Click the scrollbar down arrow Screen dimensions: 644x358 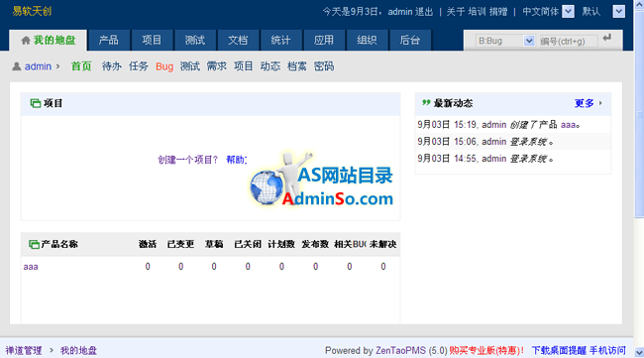coord(639,353)
